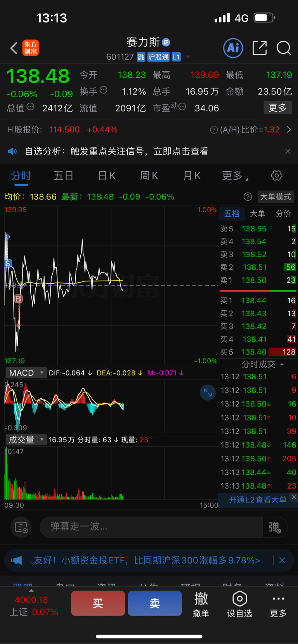298x644 pixels.
Task: Expand the chart to fullscreen
Action: (x=208, y=393)
